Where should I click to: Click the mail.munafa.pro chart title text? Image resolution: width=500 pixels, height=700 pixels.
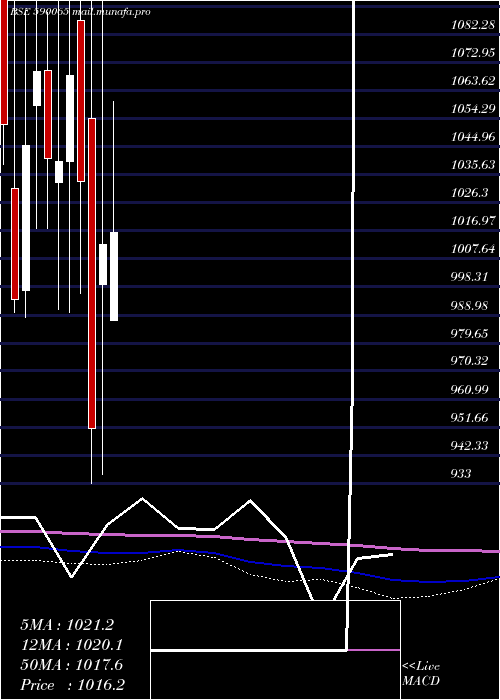pos(111,12)
